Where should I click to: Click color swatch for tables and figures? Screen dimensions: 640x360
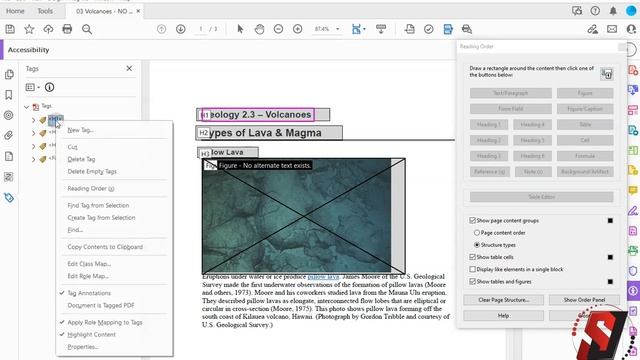coord(610,282)
